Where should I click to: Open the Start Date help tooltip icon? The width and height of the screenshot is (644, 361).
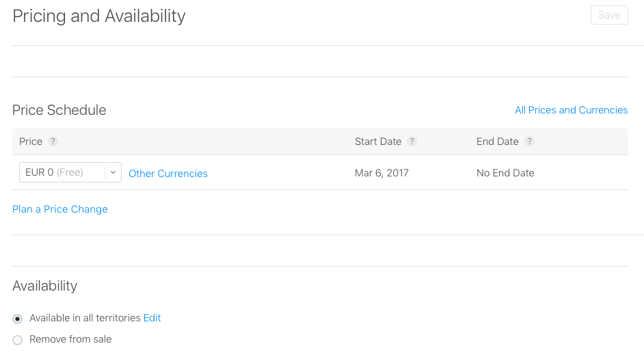[412, 142]
